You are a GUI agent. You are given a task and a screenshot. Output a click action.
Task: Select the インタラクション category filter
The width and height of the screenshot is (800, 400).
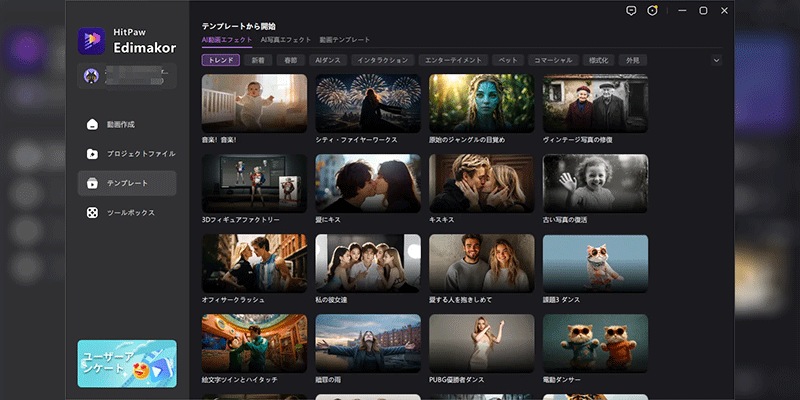coord(383,60)
